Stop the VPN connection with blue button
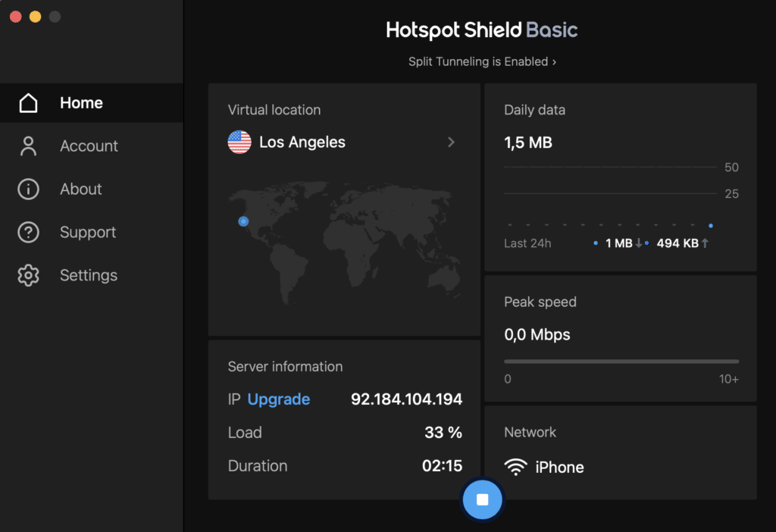This screenshot has width=776, height=532. (483, 499)
